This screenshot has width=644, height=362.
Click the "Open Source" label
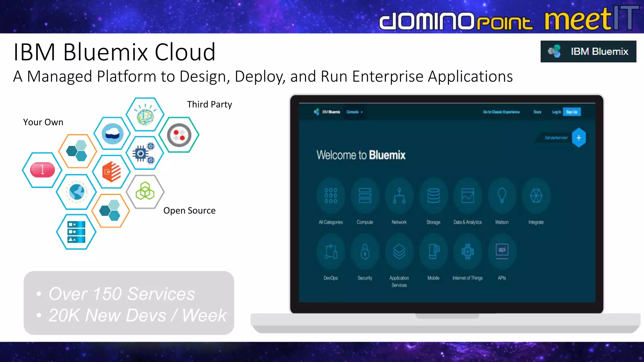pyautogui.click(x=189, y=211)
